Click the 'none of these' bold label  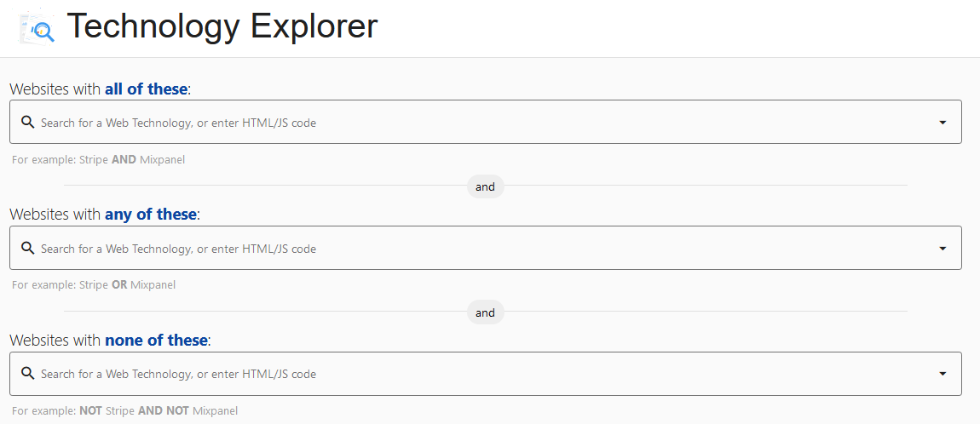156,341
